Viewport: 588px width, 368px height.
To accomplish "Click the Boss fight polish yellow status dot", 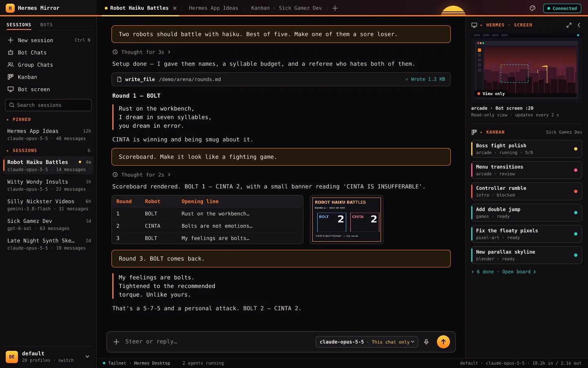I will coord(575,149).
